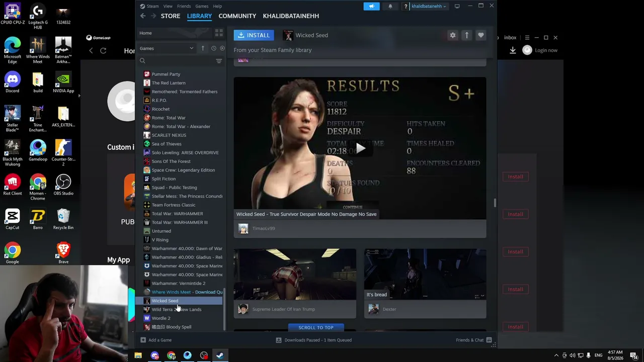Viewport: 644px width, 362px height.
Task: Open the Steam menu
Action: (152, 6)
